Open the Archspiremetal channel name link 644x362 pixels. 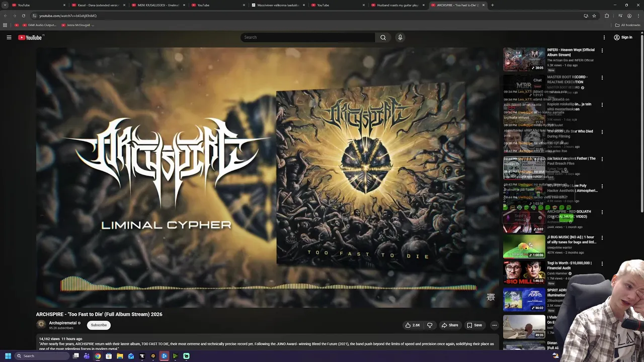(63, 323)
